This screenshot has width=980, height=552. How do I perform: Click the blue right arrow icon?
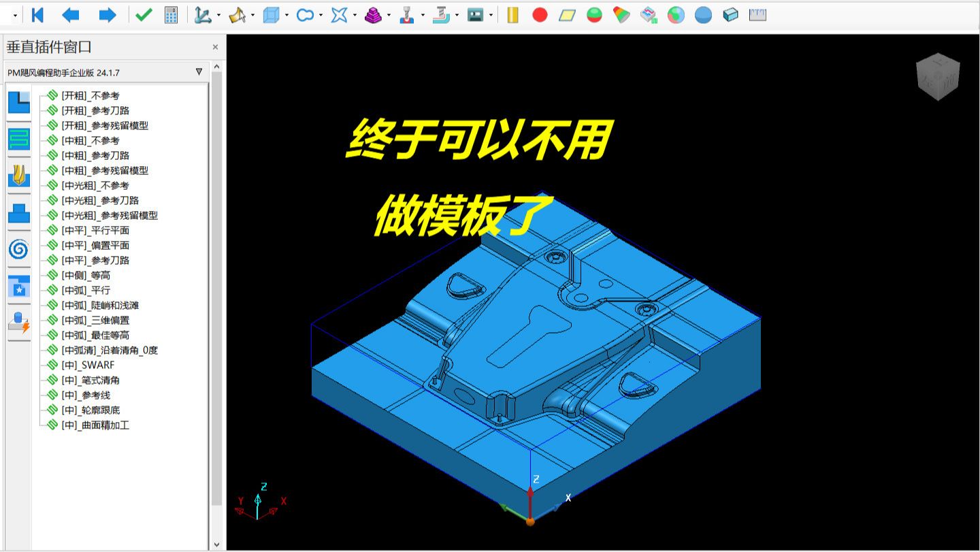pyautogui.click(x=108, y=15)
